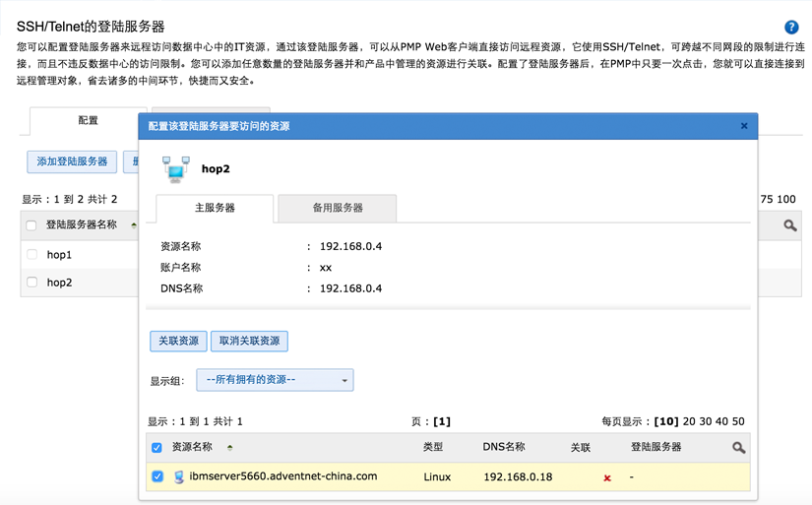Viewport: 812px width, 505px height.
Task: Toggle select-all checkbox in resource table
Action: click(156, 448)
